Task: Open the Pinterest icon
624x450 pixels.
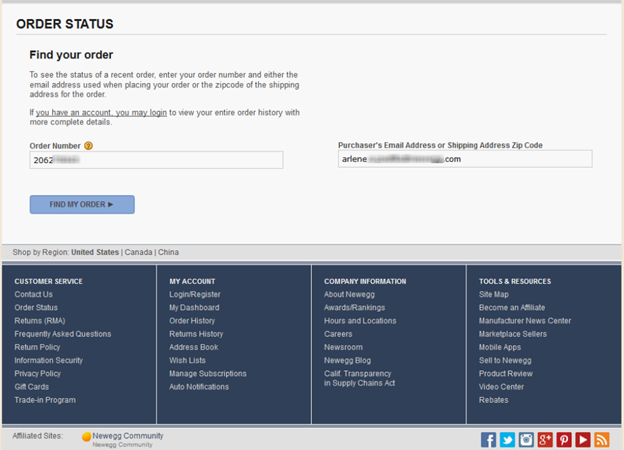Action: click(564, 440)
